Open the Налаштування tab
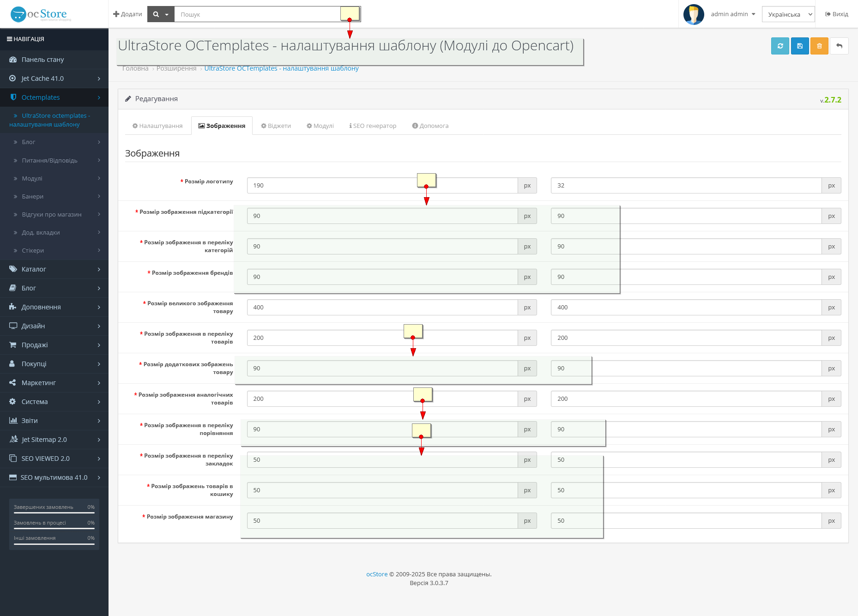The width and height of the screenshot is (858, 616). click(157, 126)
